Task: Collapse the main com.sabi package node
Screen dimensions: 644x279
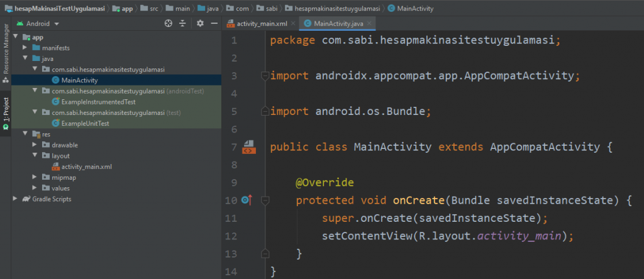Action: tap(35, 69)
